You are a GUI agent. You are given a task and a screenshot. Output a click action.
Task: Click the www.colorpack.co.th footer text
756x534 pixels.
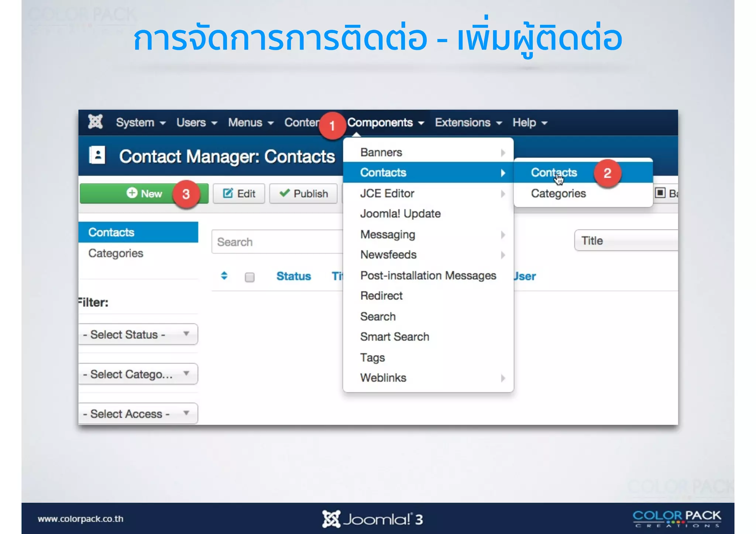click(x=80, y=519)
